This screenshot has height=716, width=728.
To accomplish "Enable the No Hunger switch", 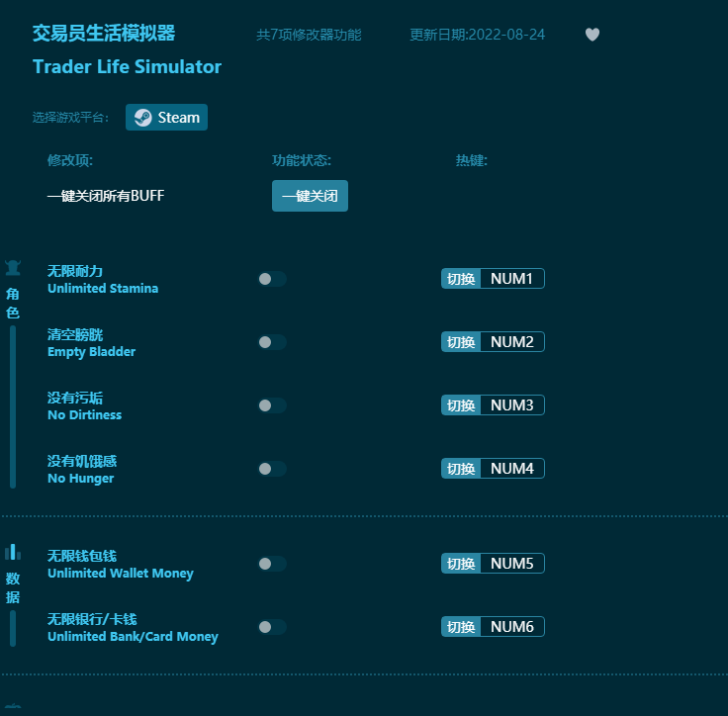I will pos(273,469).
